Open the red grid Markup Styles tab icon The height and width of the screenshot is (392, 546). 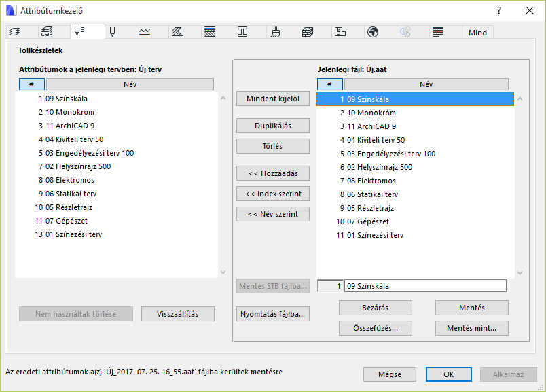(x=438, y=32)
